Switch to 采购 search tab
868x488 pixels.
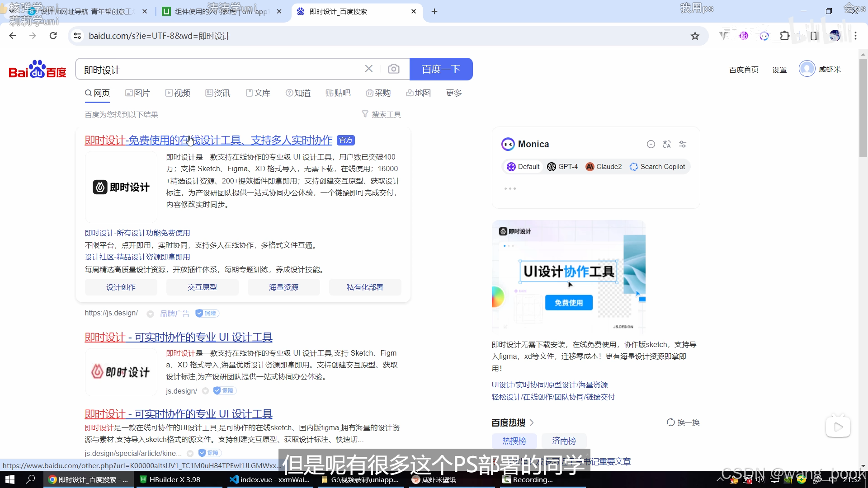tap(378, 93)
